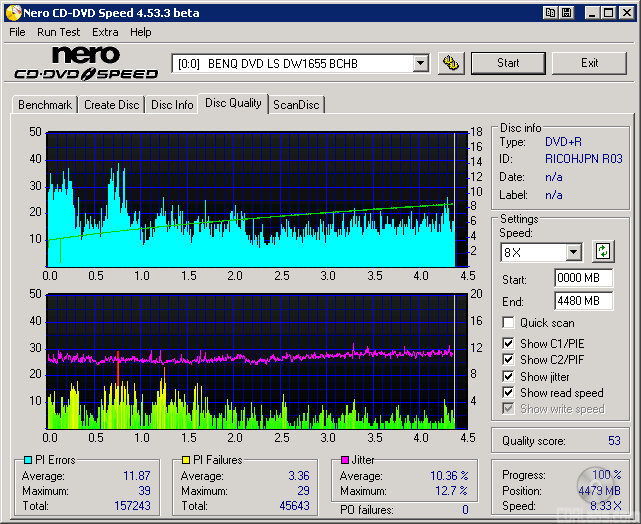Viewport: 641px width, 524px height.
Task: Click the End position input field
Action: pos(583,301)
